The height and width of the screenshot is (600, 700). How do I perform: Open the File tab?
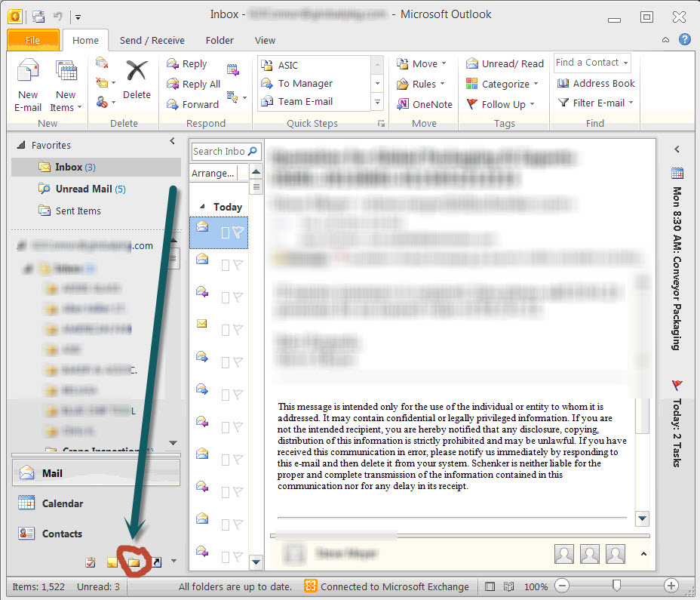32,40
